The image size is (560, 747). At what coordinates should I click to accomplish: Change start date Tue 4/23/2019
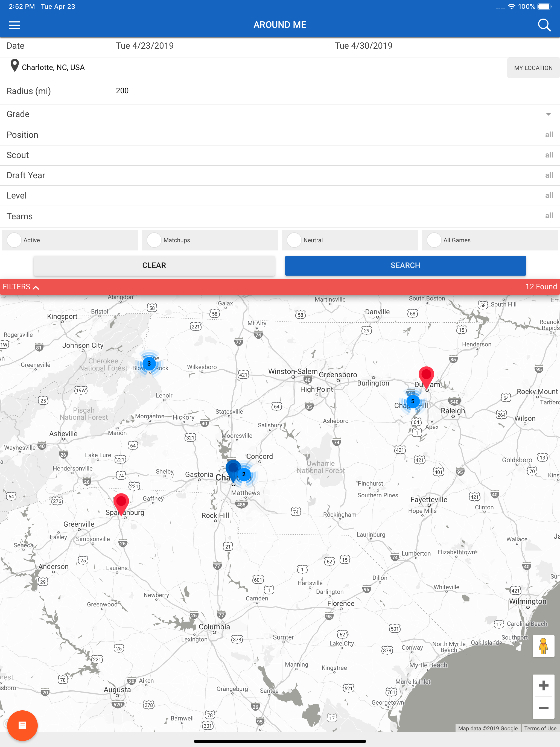pos(145,46)
